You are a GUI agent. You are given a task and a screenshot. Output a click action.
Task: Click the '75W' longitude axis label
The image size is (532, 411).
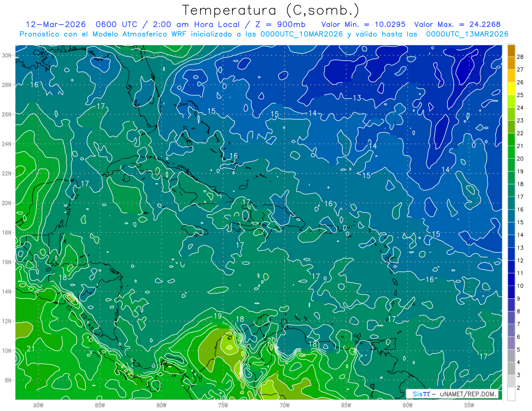[x=223, y=405]
